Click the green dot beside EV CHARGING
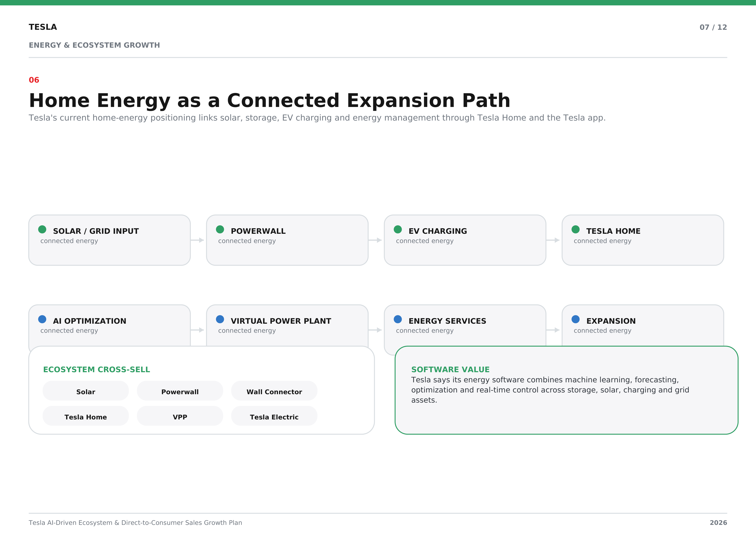This screenshot has width=756, height=535. pyautogui.click(x=398, y=229)
